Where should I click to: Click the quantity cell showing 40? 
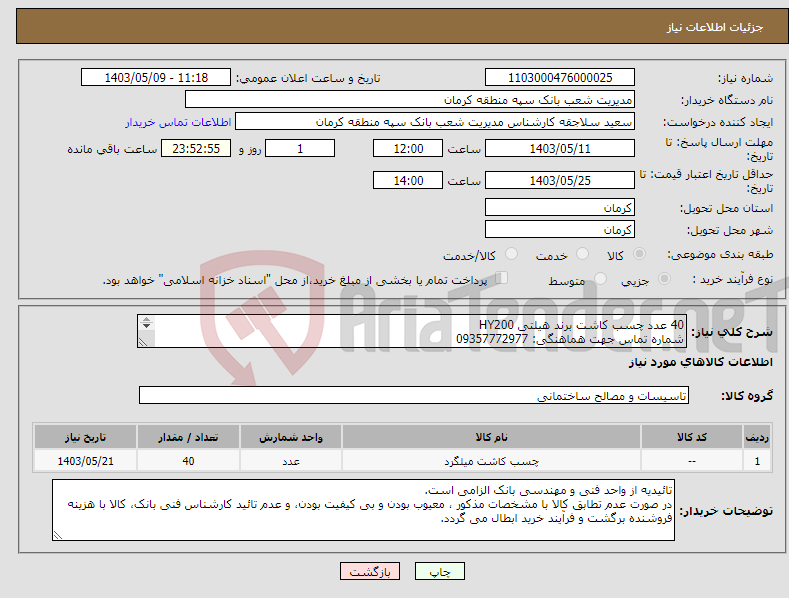188,461
